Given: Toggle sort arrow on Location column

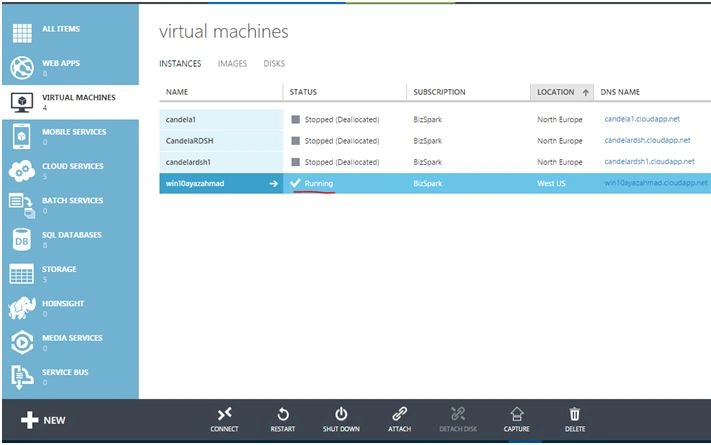Looking at the screenshot, I should pos(585,93).
